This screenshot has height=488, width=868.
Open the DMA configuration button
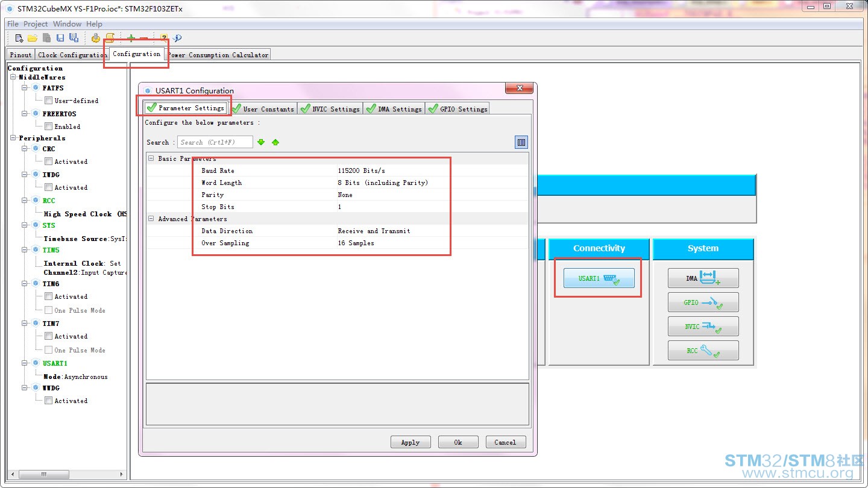tap(703, 278)
